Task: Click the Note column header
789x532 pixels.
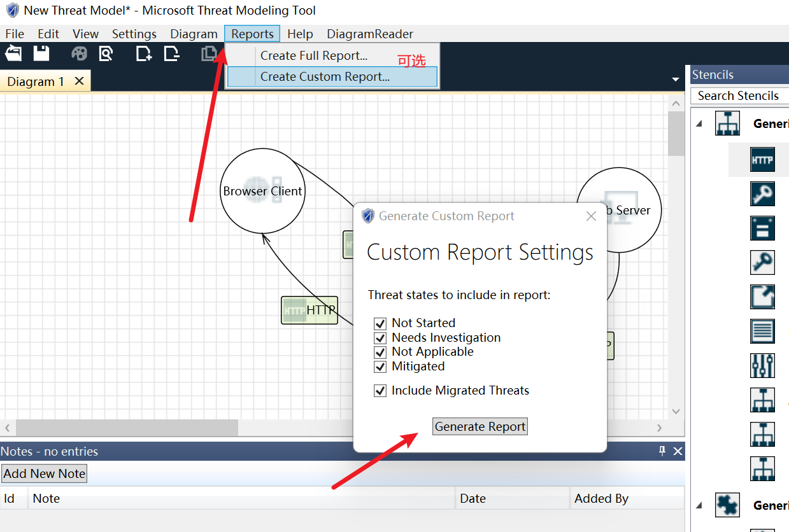Action: [x=242, y=498]
